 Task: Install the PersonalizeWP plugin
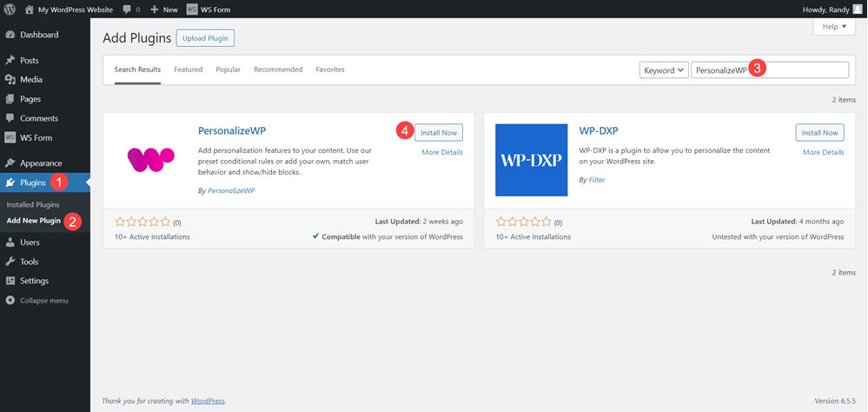[x=439, y=133]
